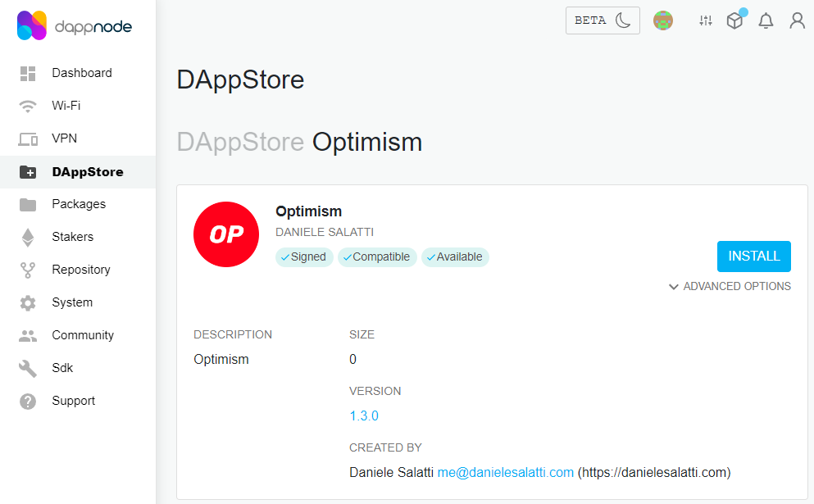This screenshot has height=504, width=814.
Task: Open Community in the sidebar
Action: click(78, 335)
